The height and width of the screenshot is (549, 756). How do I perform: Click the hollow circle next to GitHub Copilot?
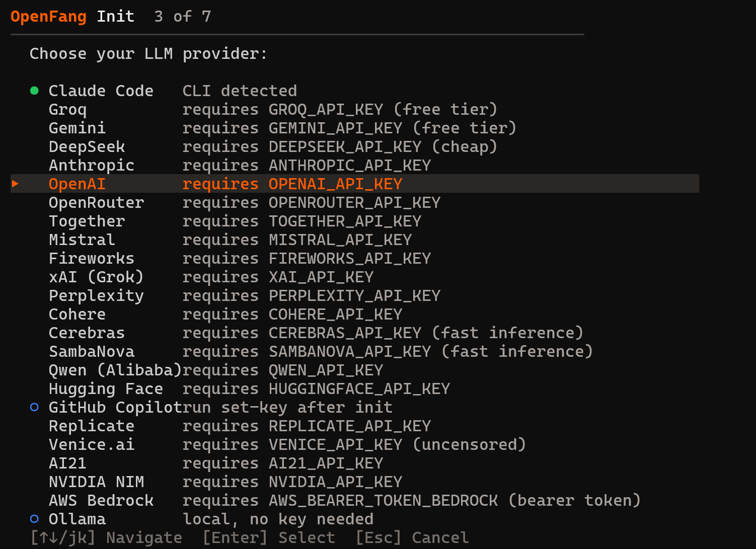tap(34, 407)
